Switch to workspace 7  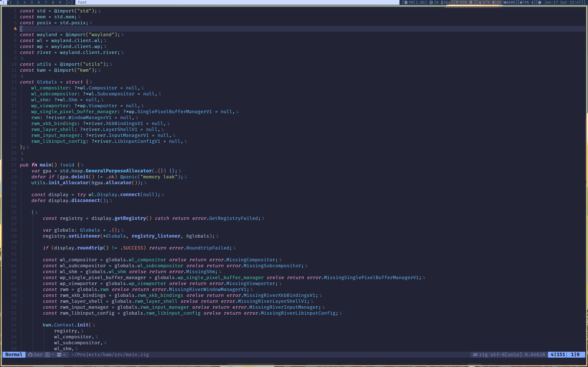pyautogui.click(x=46, y=2)
